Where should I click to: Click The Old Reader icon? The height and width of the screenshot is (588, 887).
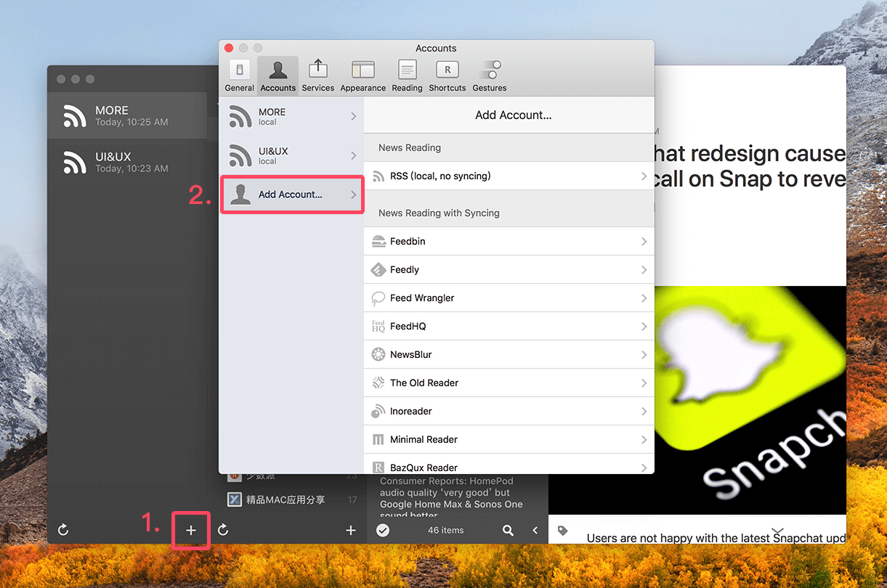click(378, 383)
